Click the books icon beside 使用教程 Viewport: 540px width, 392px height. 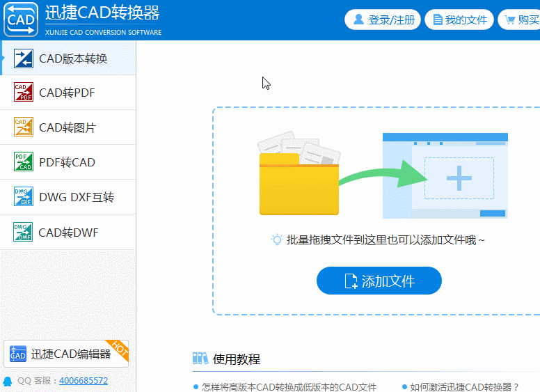point(200,359)
